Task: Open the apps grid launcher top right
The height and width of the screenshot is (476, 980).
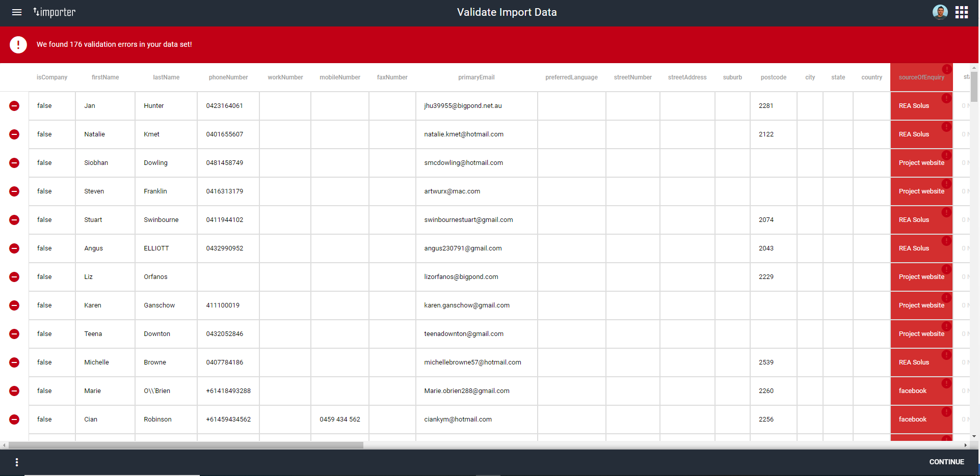Action: pyautogui.click(x=962, y=12)
